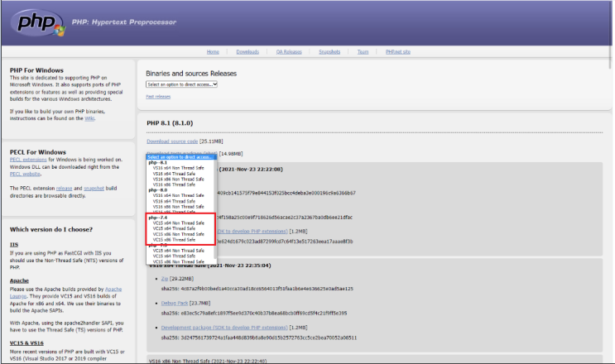Viewport: 615px width, 364px height.
Task: Visit the PHP.net site link
Action: click(397, 52)
